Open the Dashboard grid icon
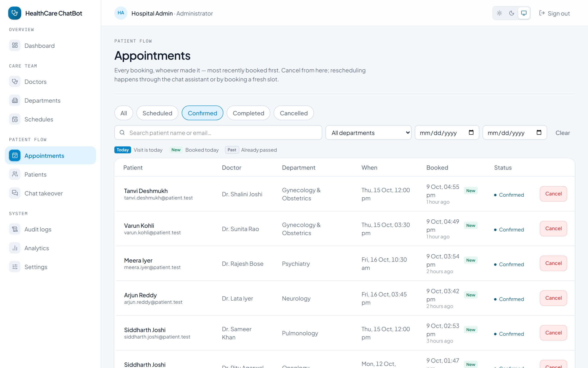 point(15,46)
